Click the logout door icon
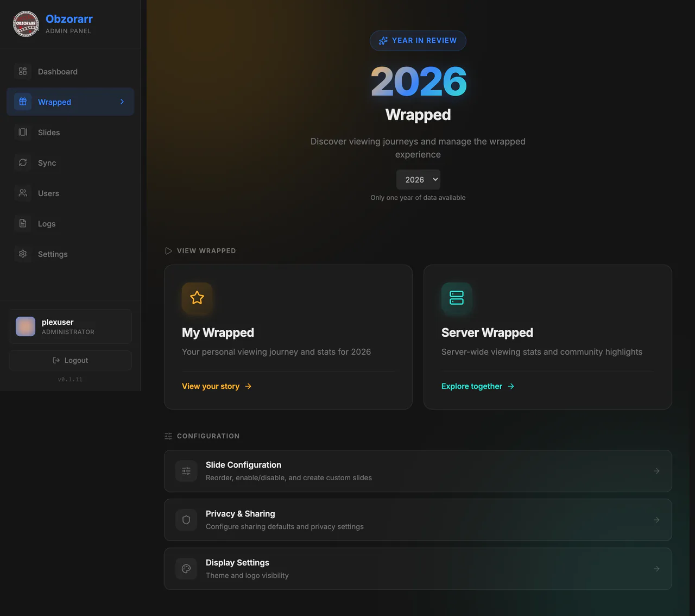695x616 pixels. pyautogui.click(x=56, y=360)
